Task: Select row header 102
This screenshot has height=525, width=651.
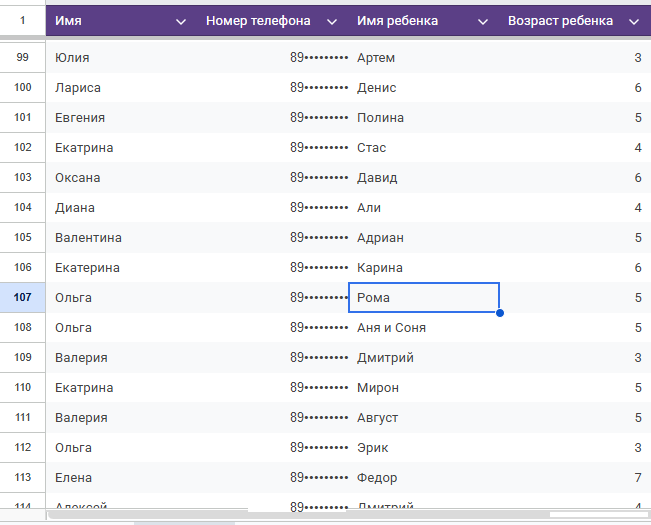Action: 22,147
